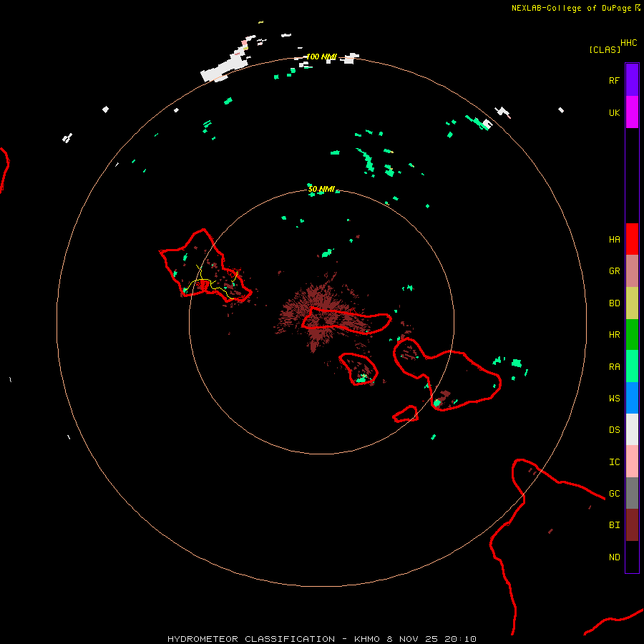The image size is (644, 644).
Task: Select the WS blue legend swatch
Action: pyautogui.click(x=632, y=398)
